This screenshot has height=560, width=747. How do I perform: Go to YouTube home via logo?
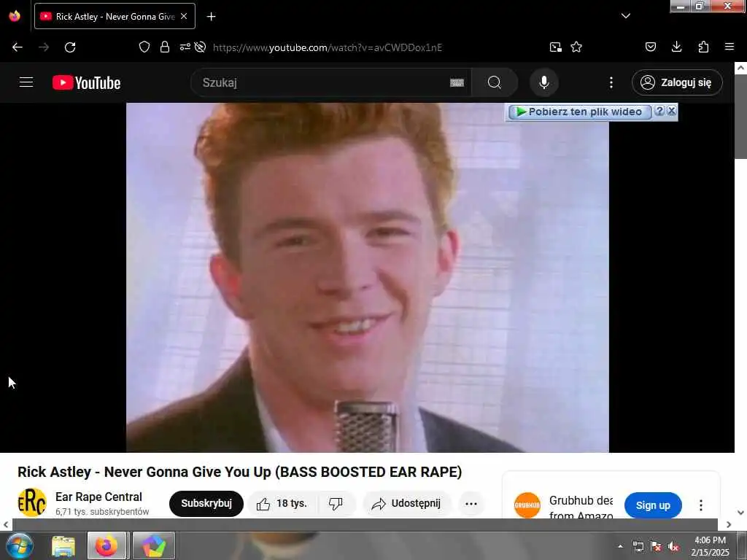pos(87,83)
